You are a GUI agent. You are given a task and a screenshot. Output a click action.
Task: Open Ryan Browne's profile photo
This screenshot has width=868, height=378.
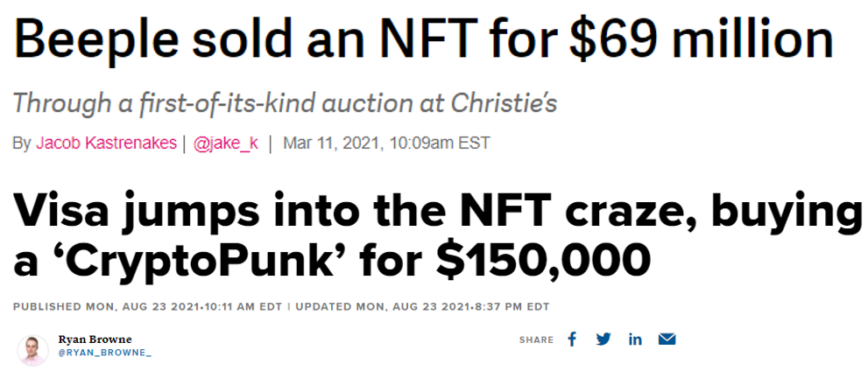32,350
